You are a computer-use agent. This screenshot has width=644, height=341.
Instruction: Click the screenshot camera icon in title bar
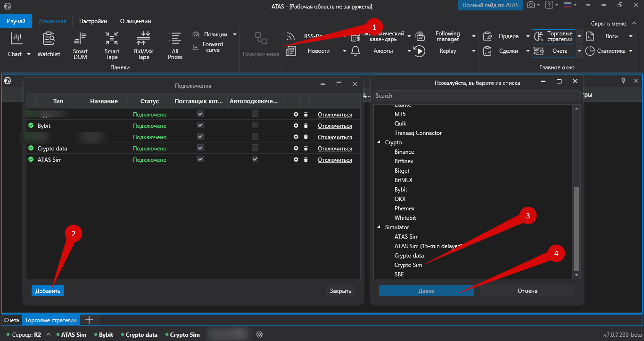click(x=531, y=5)
